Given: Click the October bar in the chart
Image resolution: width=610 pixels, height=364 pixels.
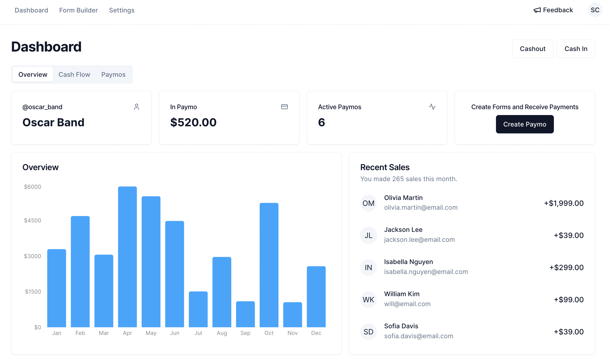Looking at the screenshot, I should [x=269, y=265].
